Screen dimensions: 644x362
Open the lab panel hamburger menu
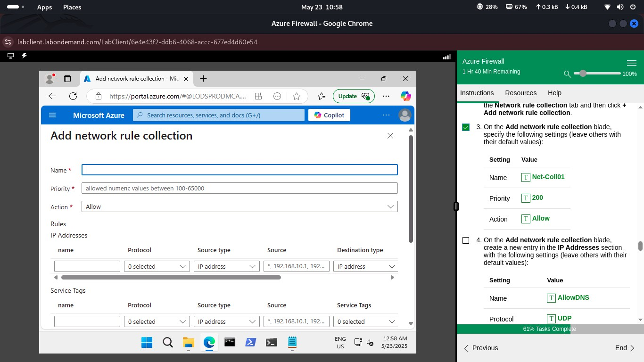click(x=632, y=62)
